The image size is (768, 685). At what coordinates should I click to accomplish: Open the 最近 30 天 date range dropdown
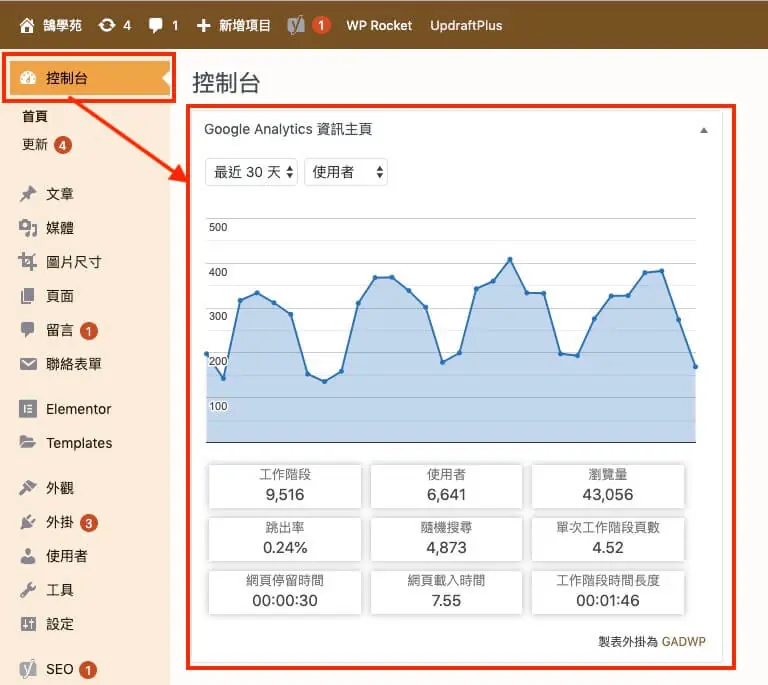pos(251,172)
